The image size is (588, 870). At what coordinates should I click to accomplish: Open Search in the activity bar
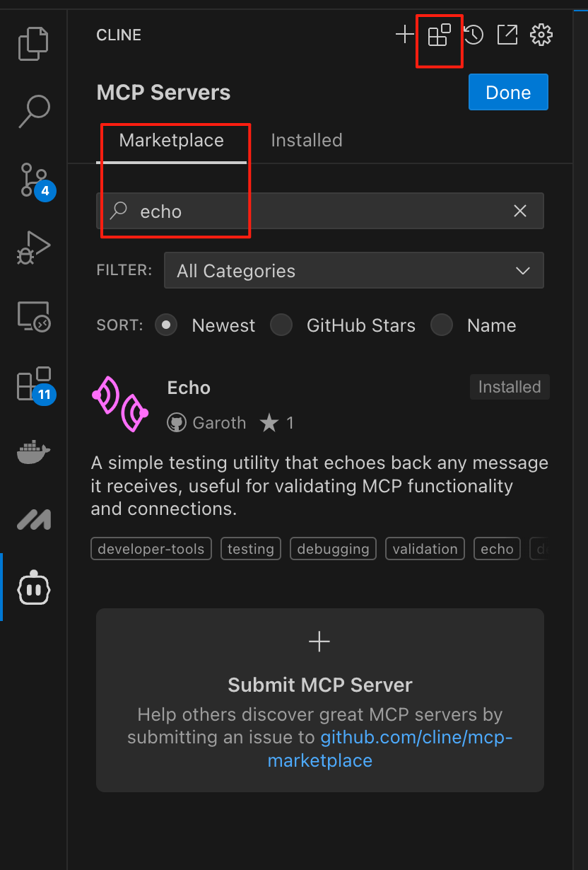34,111
